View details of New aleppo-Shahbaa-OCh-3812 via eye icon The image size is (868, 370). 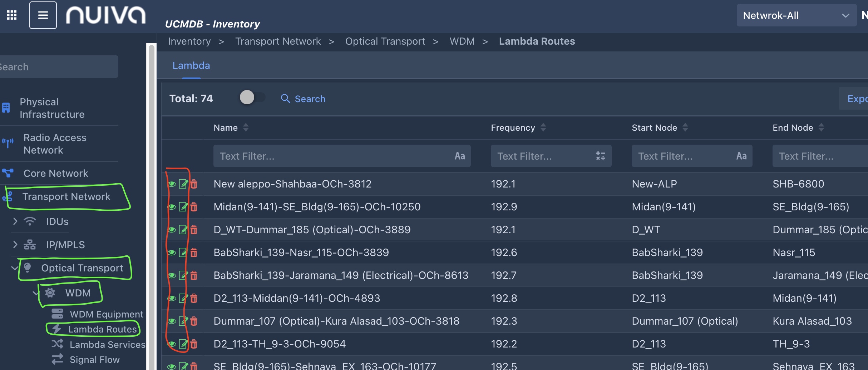pyautogui.click(x=172, y=184)
